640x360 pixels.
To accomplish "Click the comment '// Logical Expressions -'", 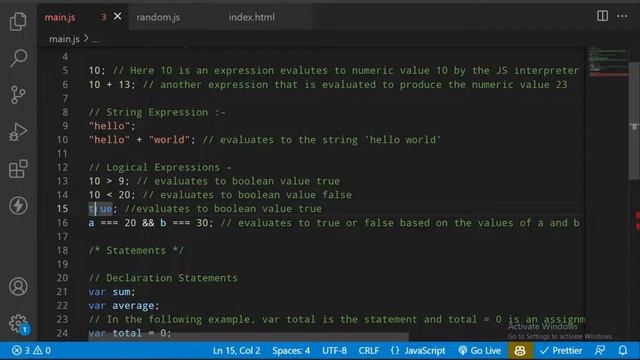I will [x=160, y=167].
